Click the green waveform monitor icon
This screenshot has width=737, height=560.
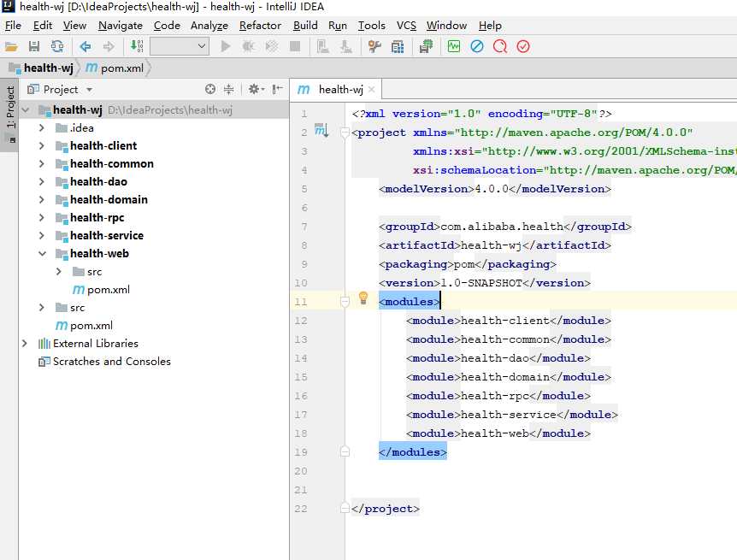454,46
